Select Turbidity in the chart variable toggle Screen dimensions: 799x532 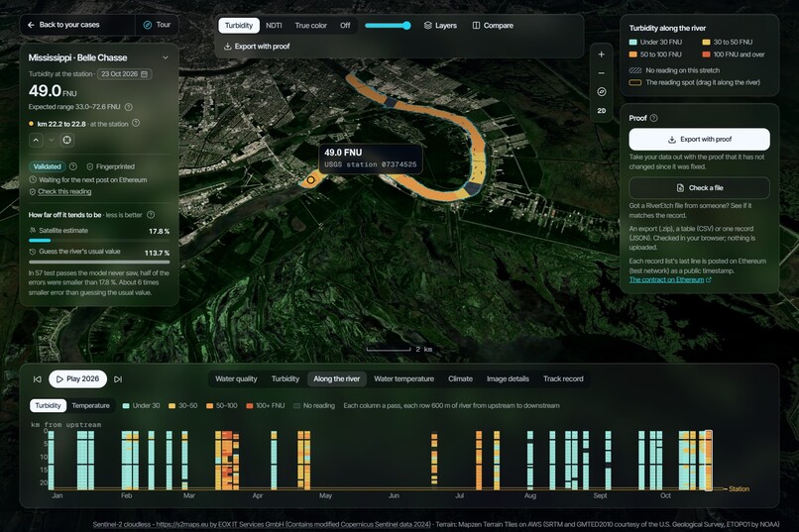pos(48,406)
